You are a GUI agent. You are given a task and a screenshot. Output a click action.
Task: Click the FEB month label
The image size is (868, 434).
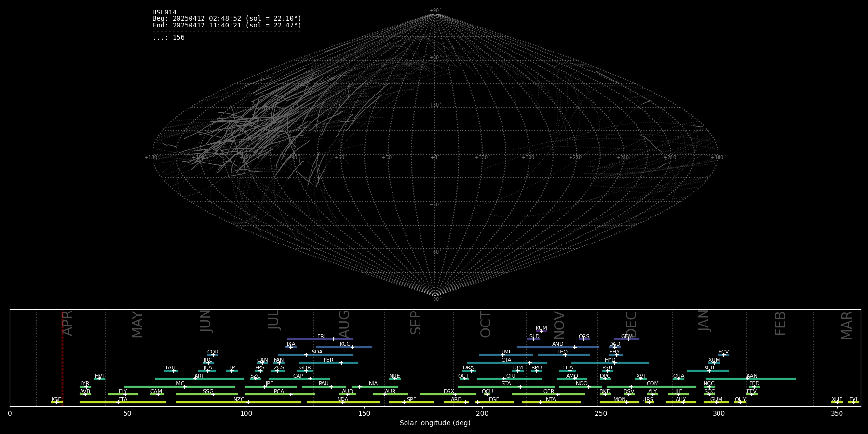[780, 323]
